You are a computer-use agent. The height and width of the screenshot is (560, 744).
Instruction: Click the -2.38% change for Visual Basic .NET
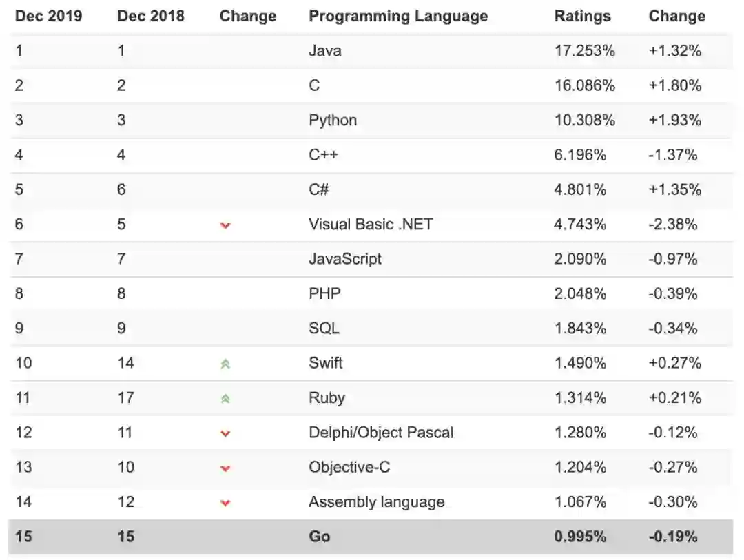click(x=673, y=225)
